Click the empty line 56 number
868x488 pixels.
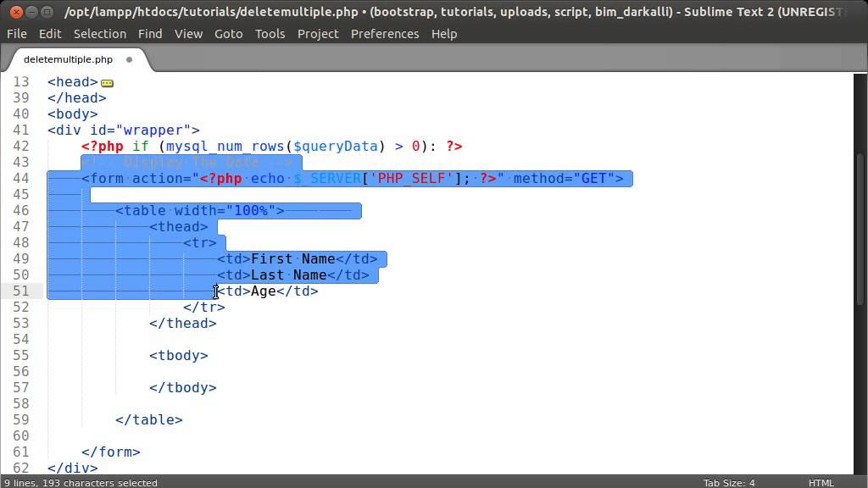click(x=21, y=371)
